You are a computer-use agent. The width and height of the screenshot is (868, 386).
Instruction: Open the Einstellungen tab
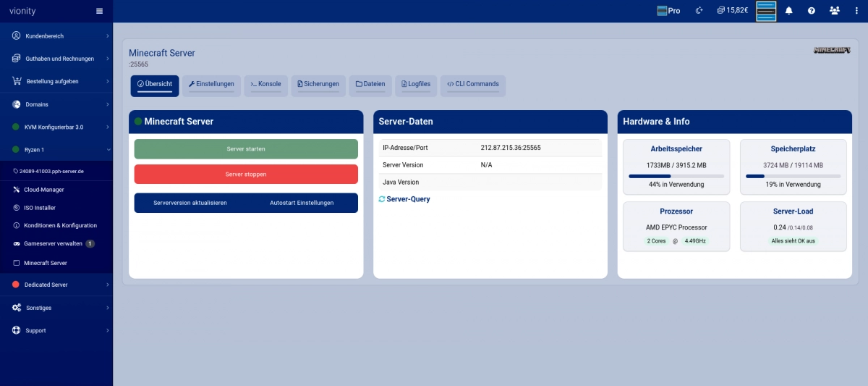[211, 85]
